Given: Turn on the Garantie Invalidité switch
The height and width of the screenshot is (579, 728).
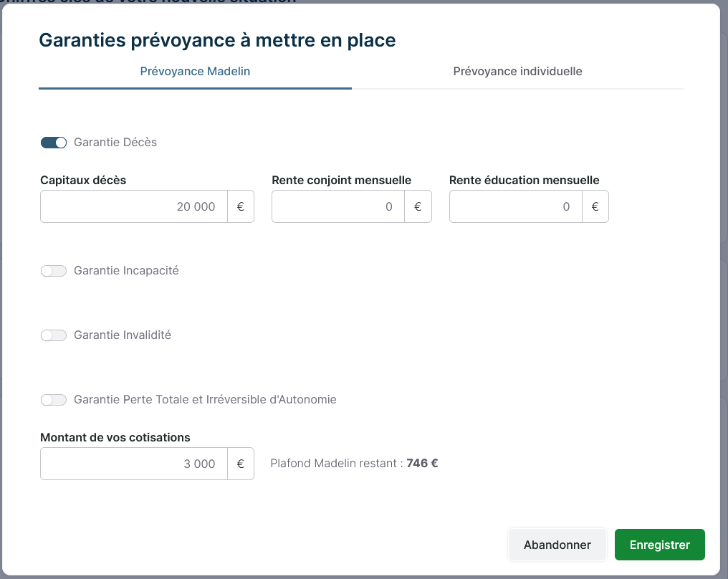Looking at the screenshot, I should (54, 335).
